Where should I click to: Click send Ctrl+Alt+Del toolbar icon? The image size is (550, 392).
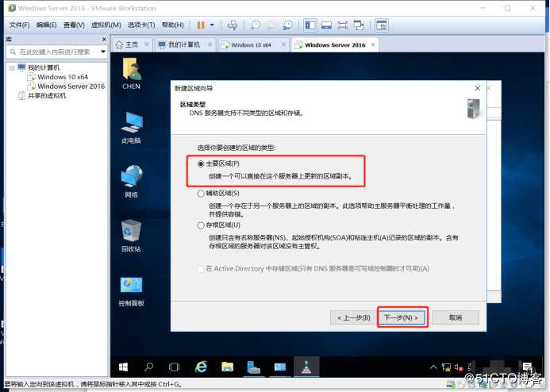click(233, 25)
